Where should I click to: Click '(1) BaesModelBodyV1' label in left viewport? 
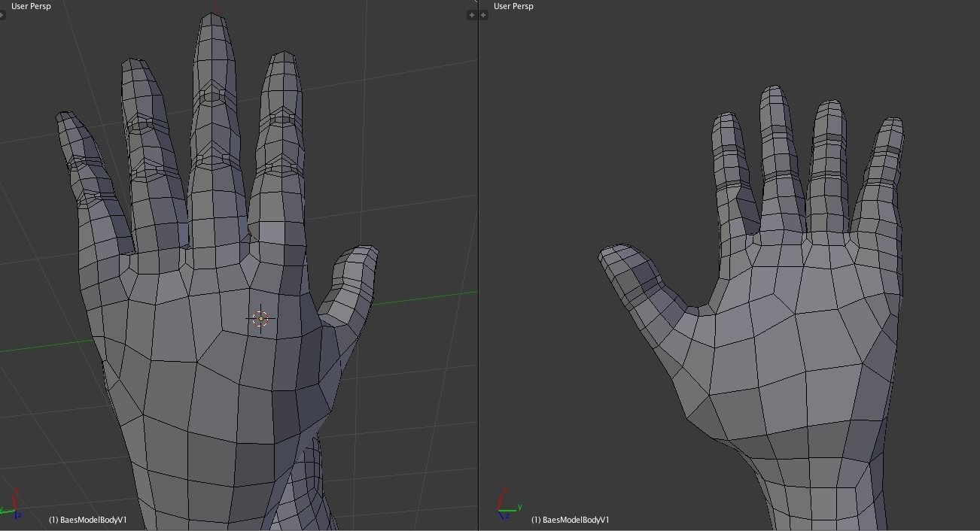coord(88,520)
